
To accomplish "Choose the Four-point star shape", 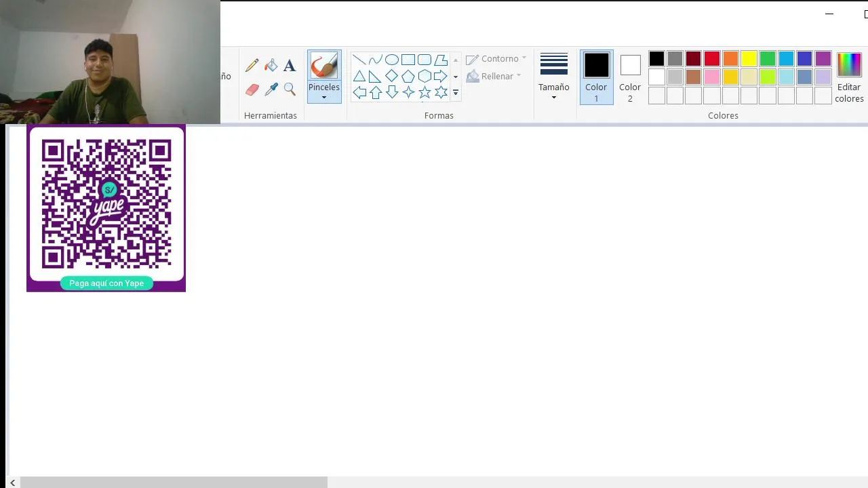I will pyautogui.click(x=408, y=92).
